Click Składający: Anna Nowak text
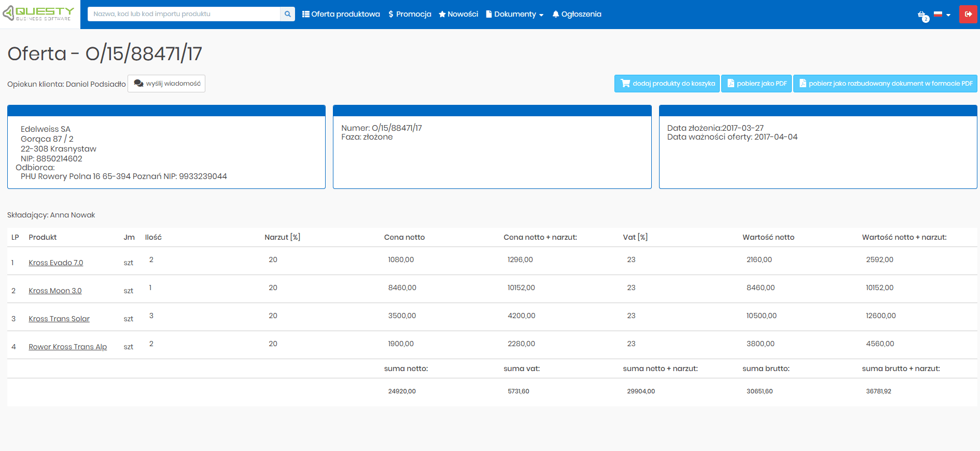Screen dimensions: 980x451 pos(51,215)
